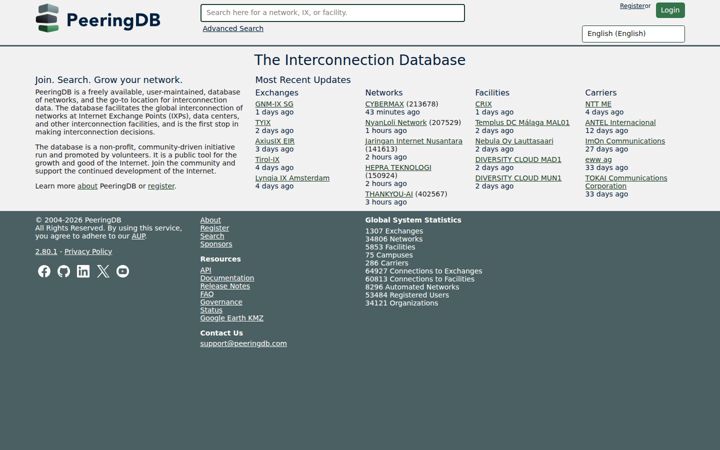Open NyanLoli Network entry
Viewport: 720px width, 450px height.
396,123
